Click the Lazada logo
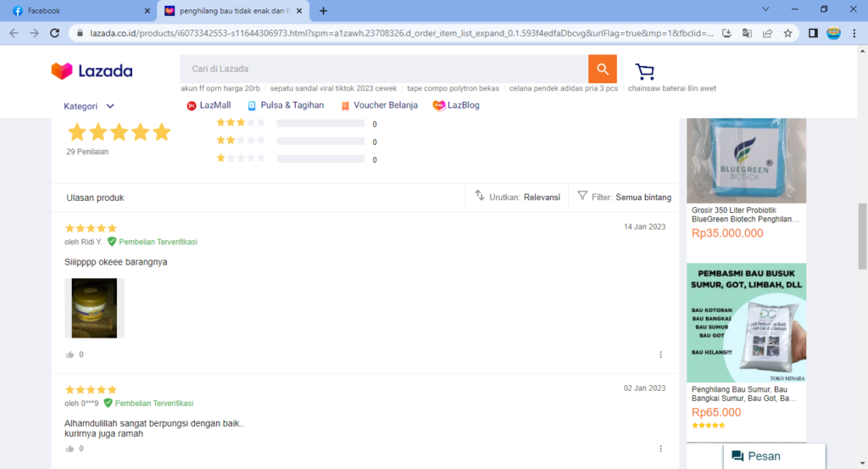This screenshot has width=868, height=469. [x=92, y=71]
